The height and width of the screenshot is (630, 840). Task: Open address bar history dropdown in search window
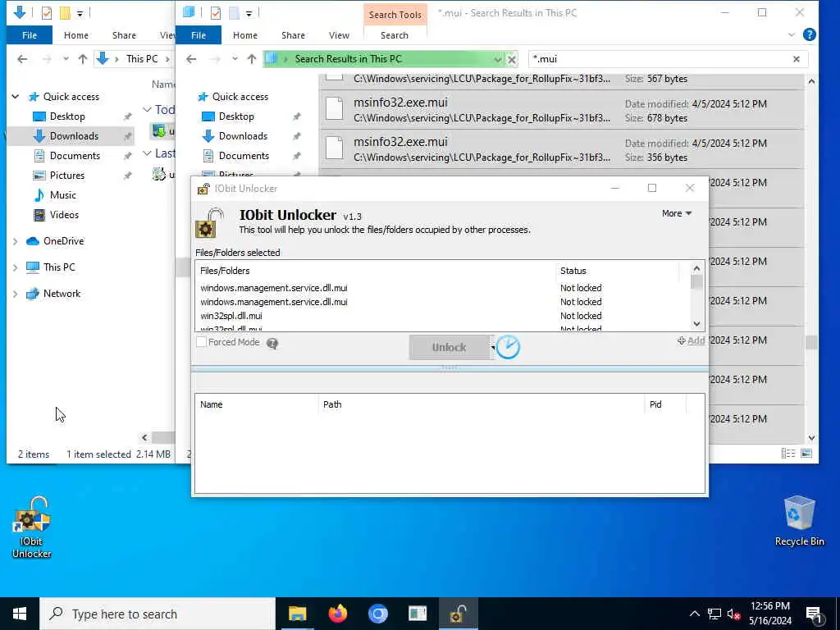[498, 59]
